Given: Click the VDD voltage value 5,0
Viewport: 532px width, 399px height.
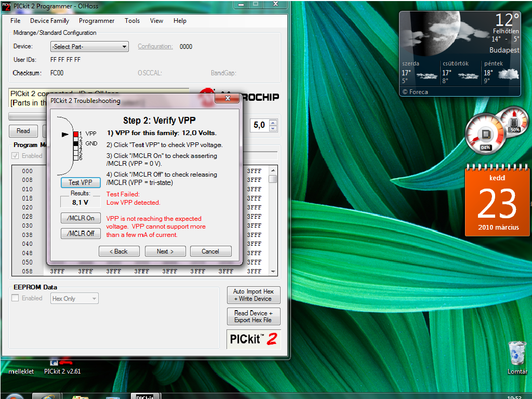Looking at the screenshot, I should click(x=260, y=125).
